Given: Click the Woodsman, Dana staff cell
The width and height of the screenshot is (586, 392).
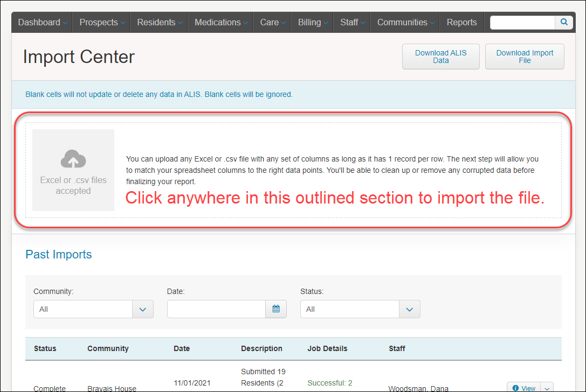Looking at the screenshot, I should point(418,388).
